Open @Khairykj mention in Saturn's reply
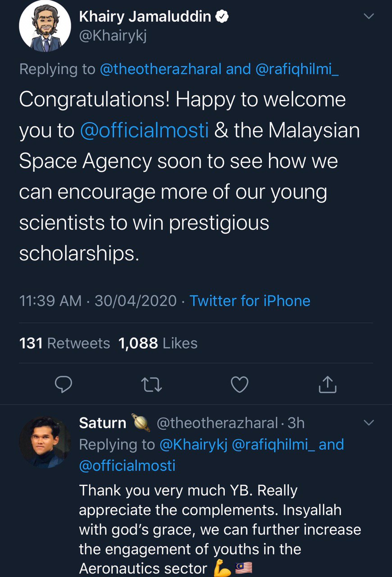 [x=194, y=444]
